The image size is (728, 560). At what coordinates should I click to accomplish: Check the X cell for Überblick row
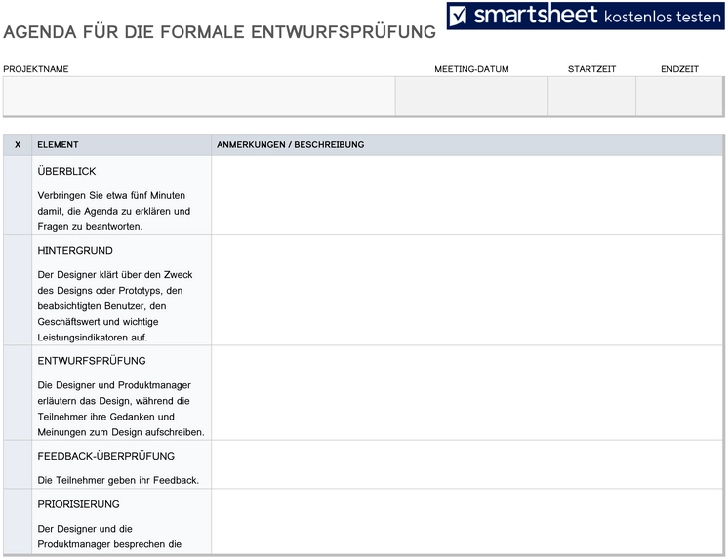coord(18,195)
